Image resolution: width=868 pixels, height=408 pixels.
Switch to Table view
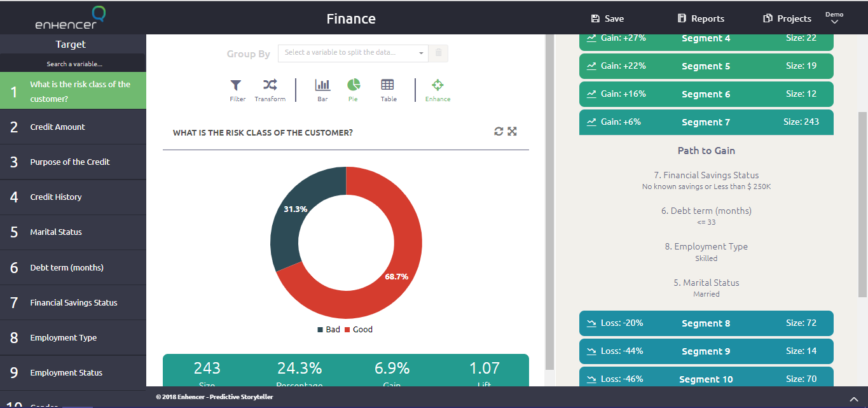387,85
